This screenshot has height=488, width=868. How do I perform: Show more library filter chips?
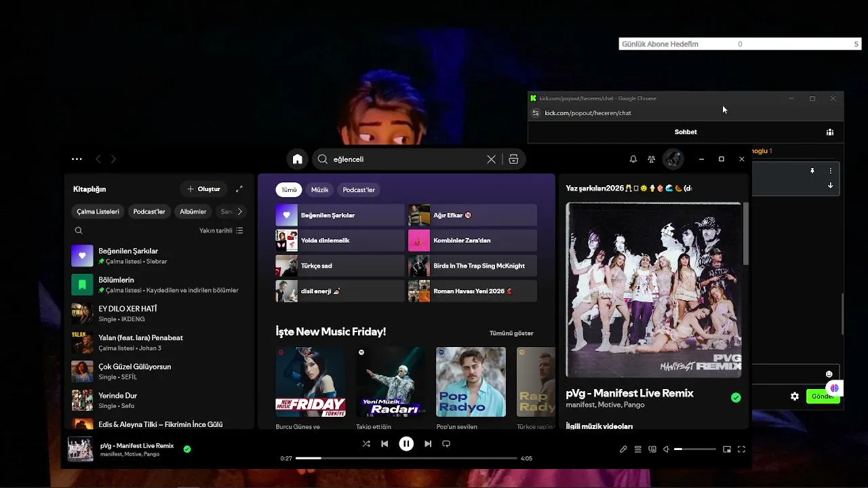pyautogui.click(x=239, y=211)
